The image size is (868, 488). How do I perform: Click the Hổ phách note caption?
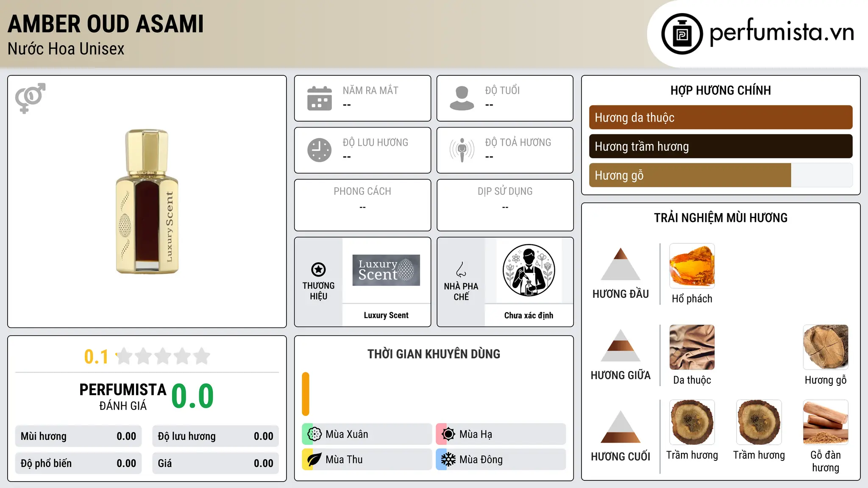(692, 299)
